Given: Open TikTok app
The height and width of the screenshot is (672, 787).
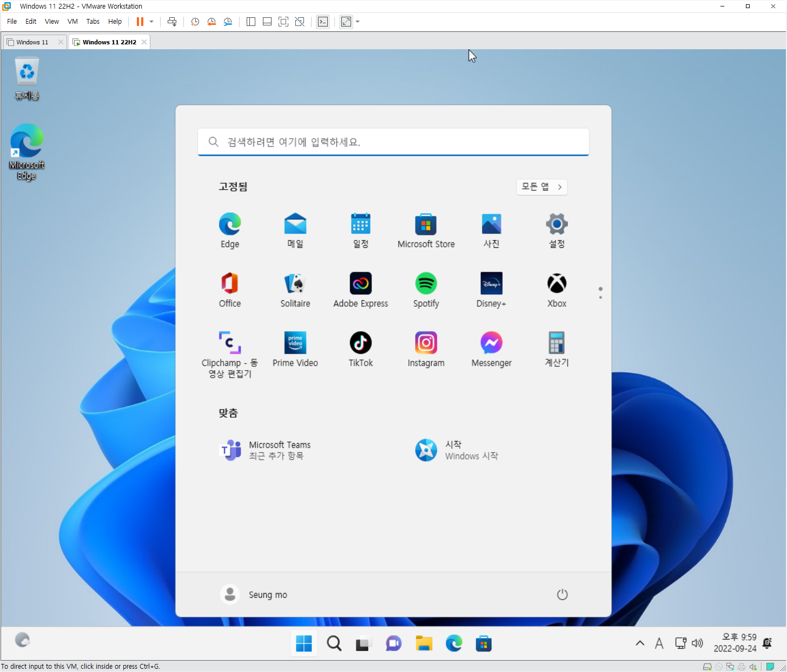Looking at the screenshot, I should 361,349.
